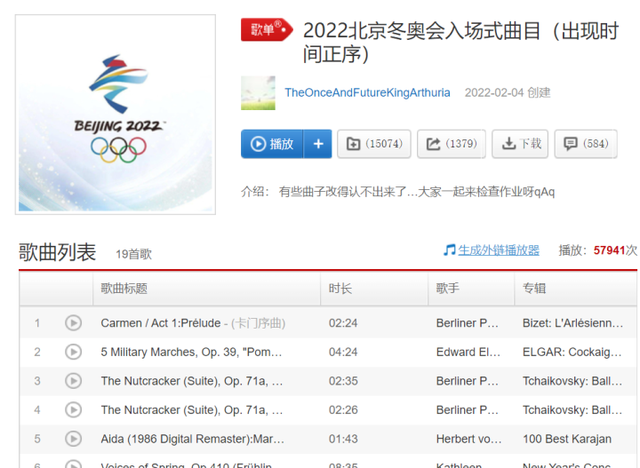Open song Aida (1986 Digital Remaster)
The image size is (640, 468).
pyautogui.click(x=193, y=439)
